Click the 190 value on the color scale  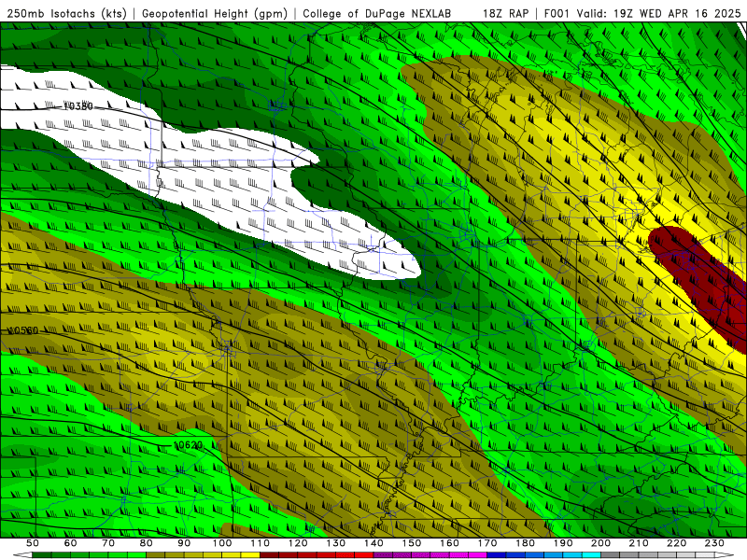point(563,543)
